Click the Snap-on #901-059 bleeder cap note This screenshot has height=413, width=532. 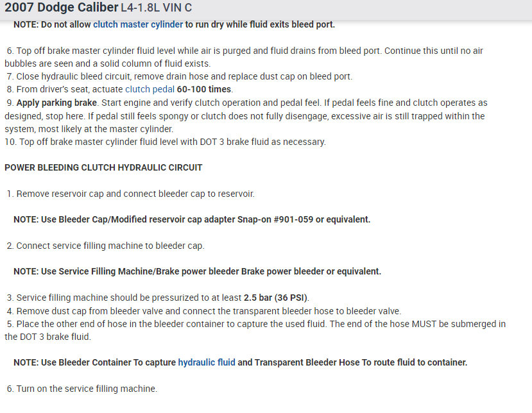pos(192,219)
